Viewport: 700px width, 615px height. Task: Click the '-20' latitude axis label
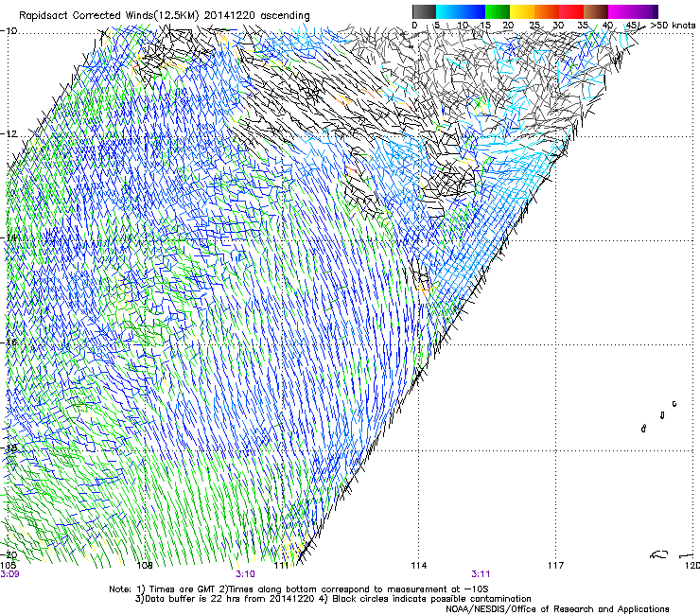(x=9, y=554)
